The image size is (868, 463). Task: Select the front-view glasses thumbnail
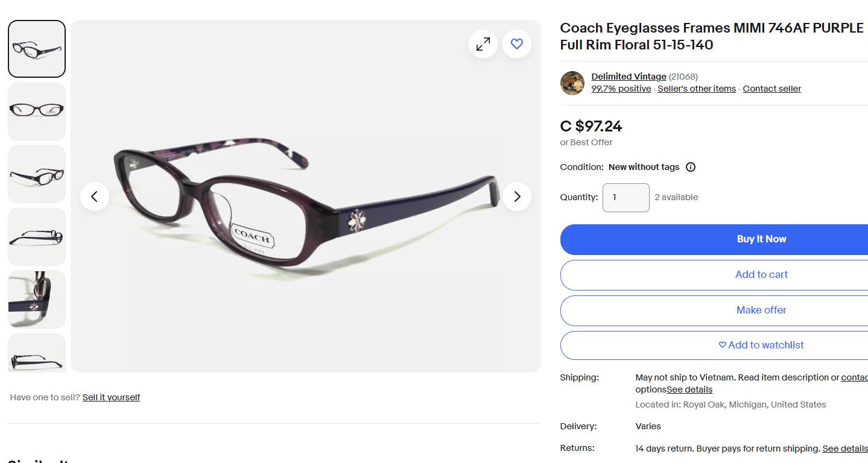pyautogui.click(x=37, y=112)
